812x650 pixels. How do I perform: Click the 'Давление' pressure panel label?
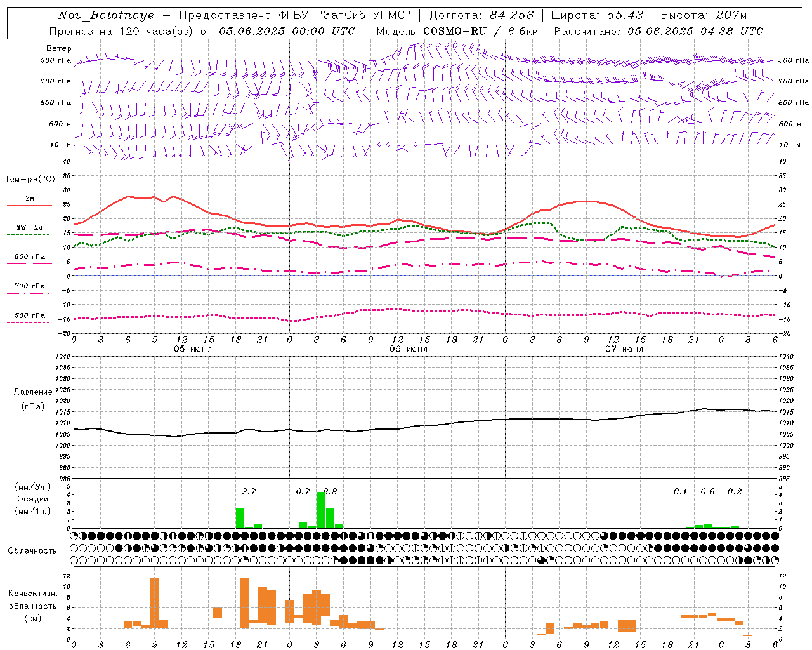click(x=32, y=392)
